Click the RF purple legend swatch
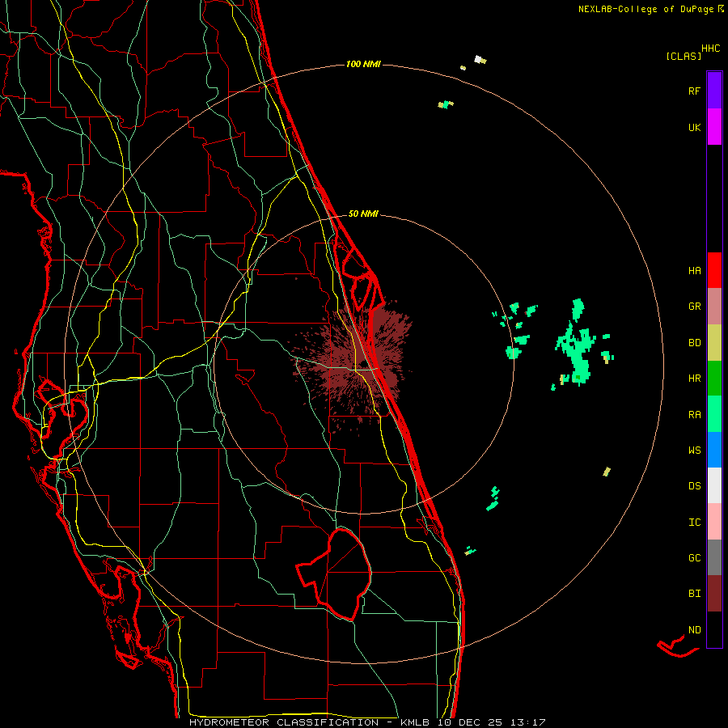The height and width of the screenshot is (728, 728). coord(714,91)
